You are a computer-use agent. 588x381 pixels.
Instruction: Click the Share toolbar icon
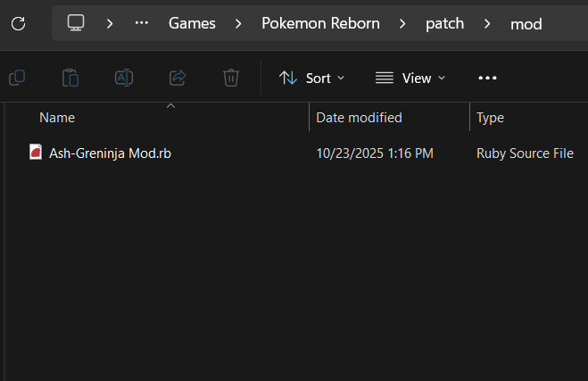coord(178,78)
